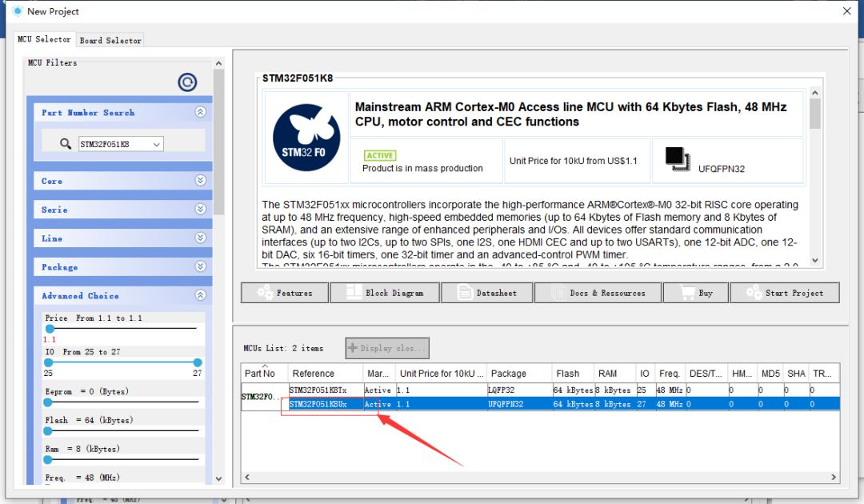864x504 pixels.
Task: Click the New Project window app icon
Action: click(x=18, y=11)
